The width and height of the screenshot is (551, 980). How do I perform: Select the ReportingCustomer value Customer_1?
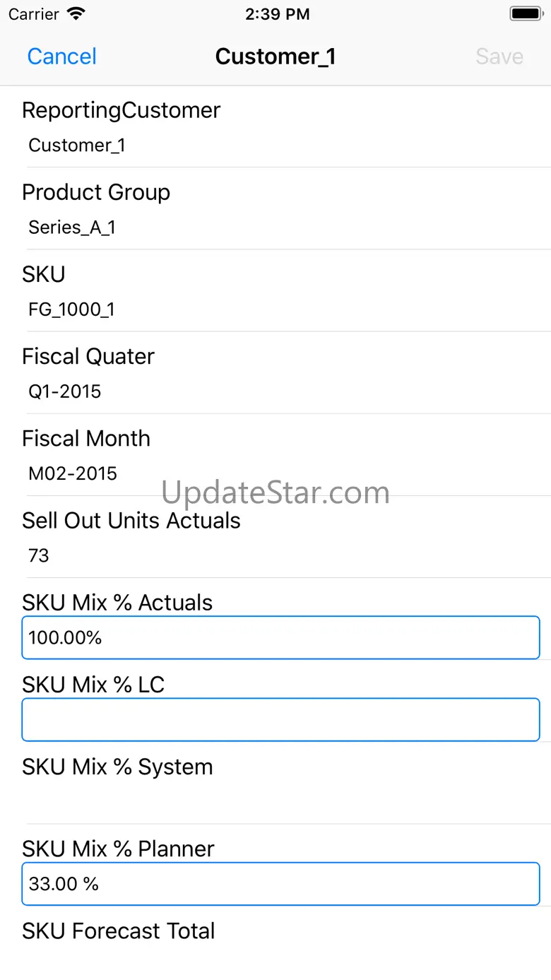click(x=77, y=146)
